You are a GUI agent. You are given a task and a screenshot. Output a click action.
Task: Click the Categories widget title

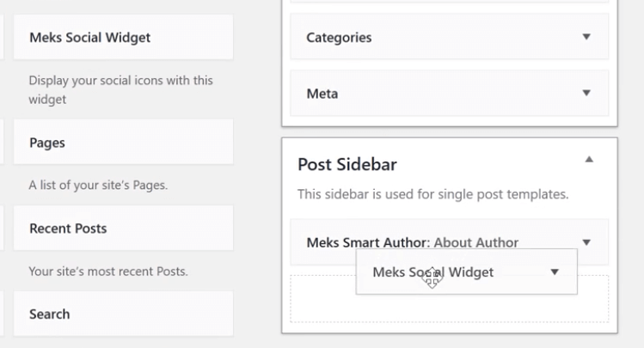coord(339,37)
